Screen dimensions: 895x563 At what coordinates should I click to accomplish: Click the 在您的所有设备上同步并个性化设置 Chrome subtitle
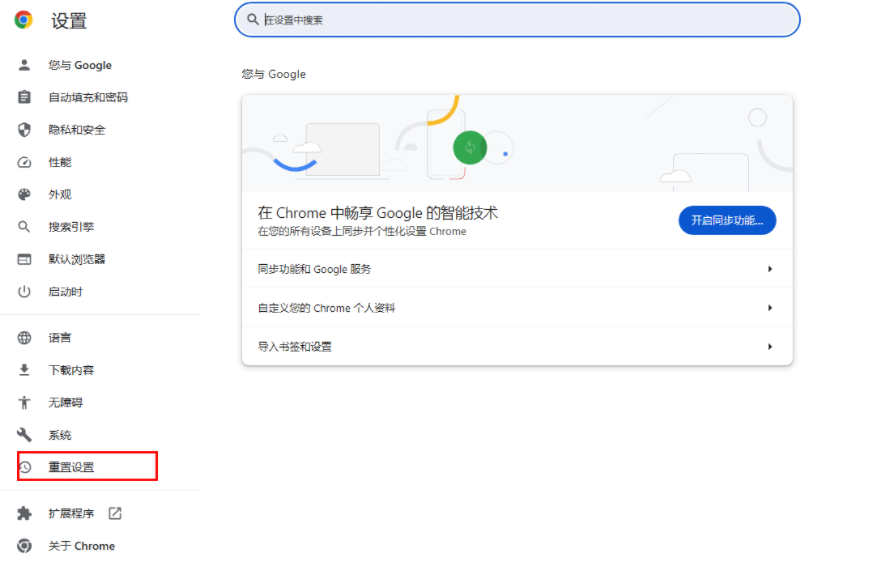click(x=362, y=231)
